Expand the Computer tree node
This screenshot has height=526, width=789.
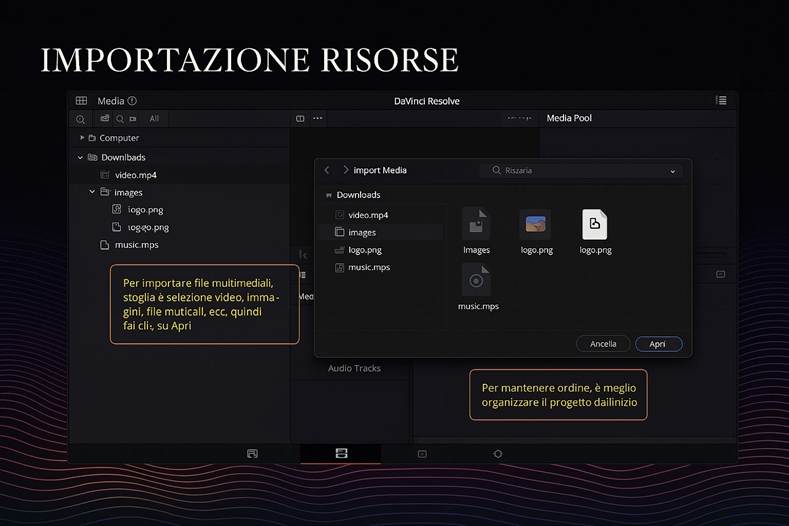(82, 138)
